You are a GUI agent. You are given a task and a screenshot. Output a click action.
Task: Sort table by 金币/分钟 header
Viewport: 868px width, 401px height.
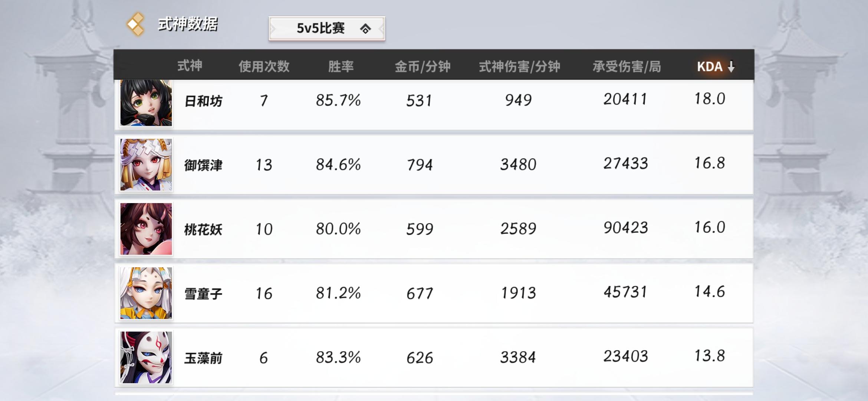(422, 66)
